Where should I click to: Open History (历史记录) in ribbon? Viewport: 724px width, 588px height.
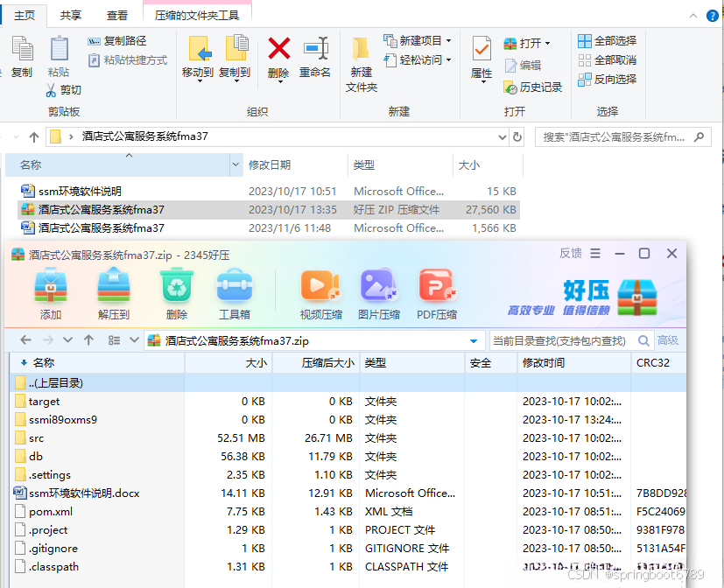coord(533,87)
